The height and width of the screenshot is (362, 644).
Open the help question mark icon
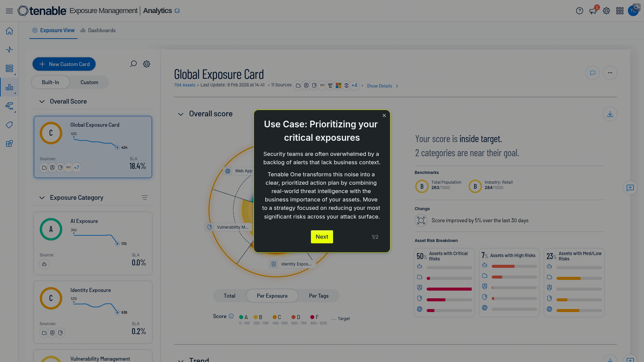point(580,11)
